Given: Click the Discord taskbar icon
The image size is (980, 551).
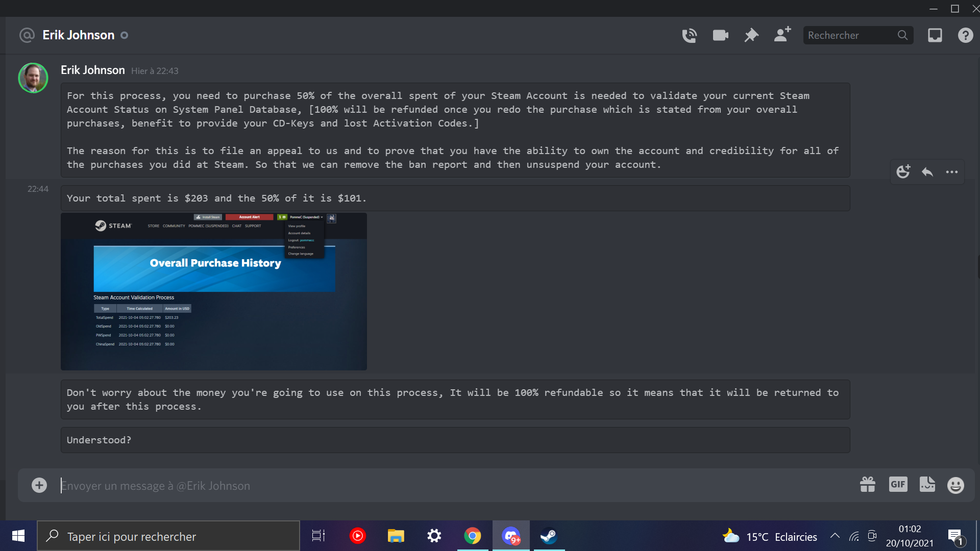Looking at the screenshot, I should [x=511, y=536].
